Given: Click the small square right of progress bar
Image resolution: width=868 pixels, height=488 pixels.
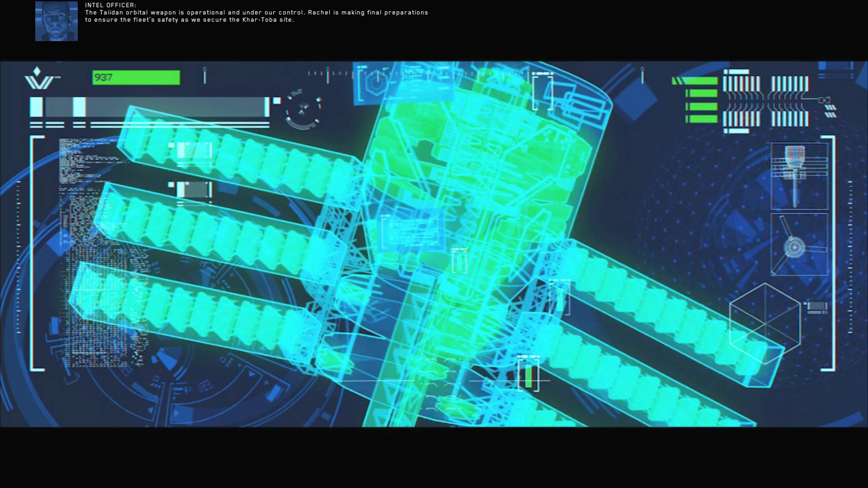Looking at the screenshot, I should tap(277, 101).
